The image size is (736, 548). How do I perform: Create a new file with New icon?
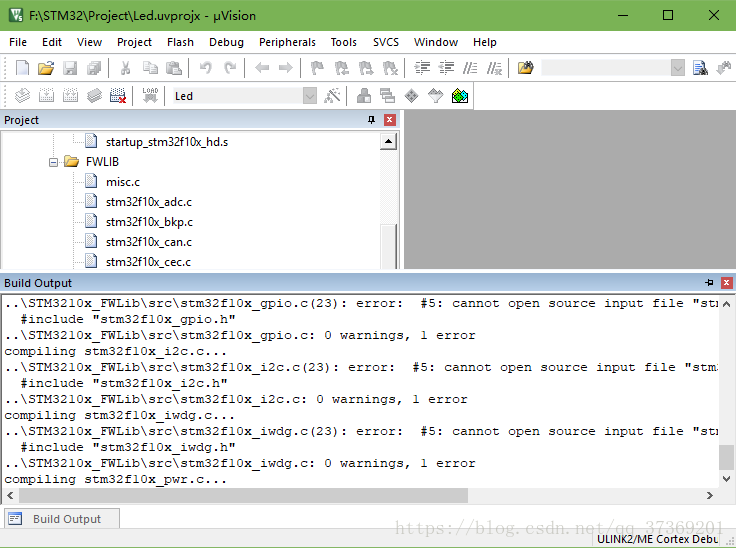click(x=22, y=68)
